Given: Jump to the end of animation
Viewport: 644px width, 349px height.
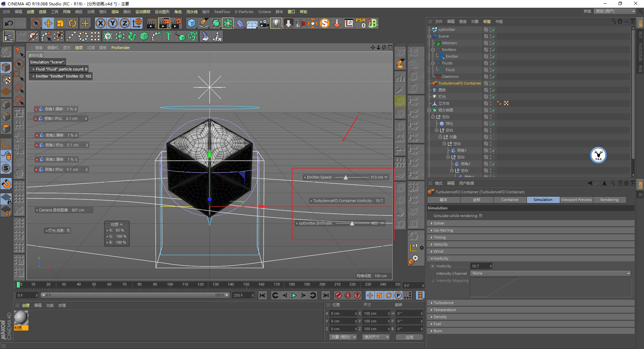Looking at the screenshot, I should tap(325, 295).
